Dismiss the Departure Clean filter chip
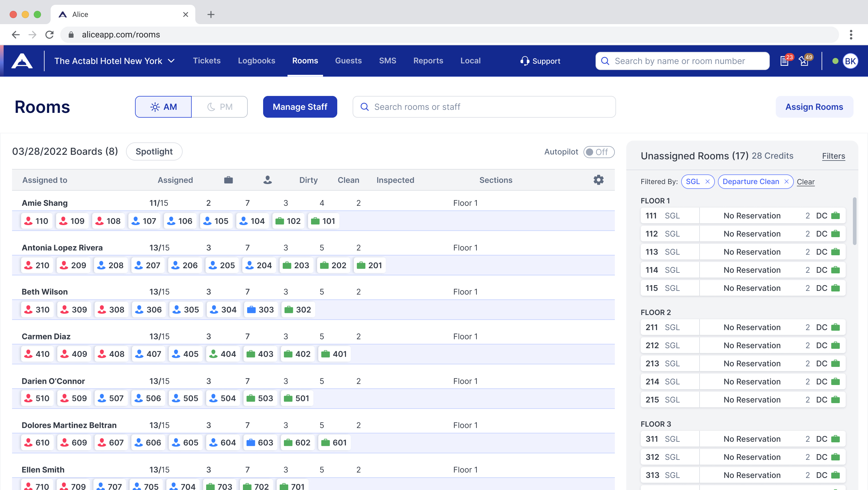Viewport: 868px width, 490px height. click(786, 181)
